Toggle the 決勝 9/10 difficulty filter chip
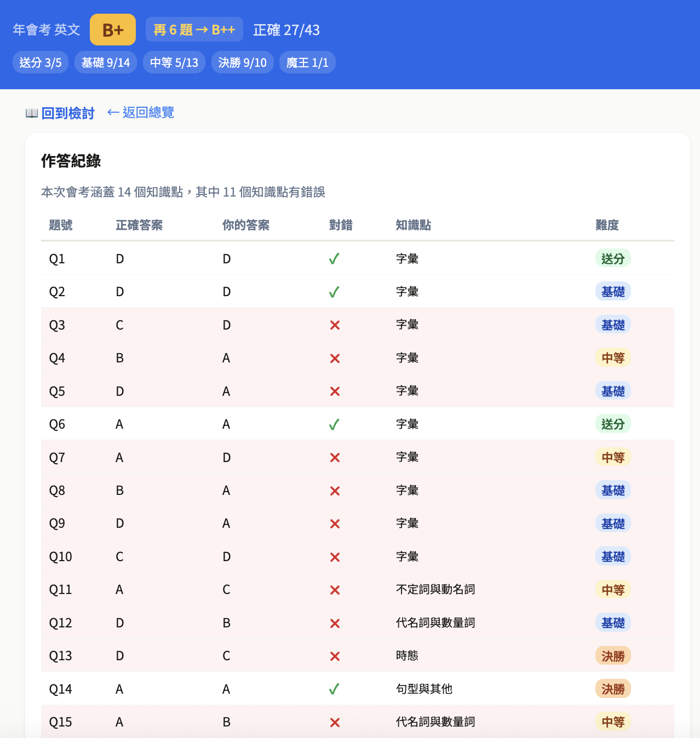 [x=243, y=62]
